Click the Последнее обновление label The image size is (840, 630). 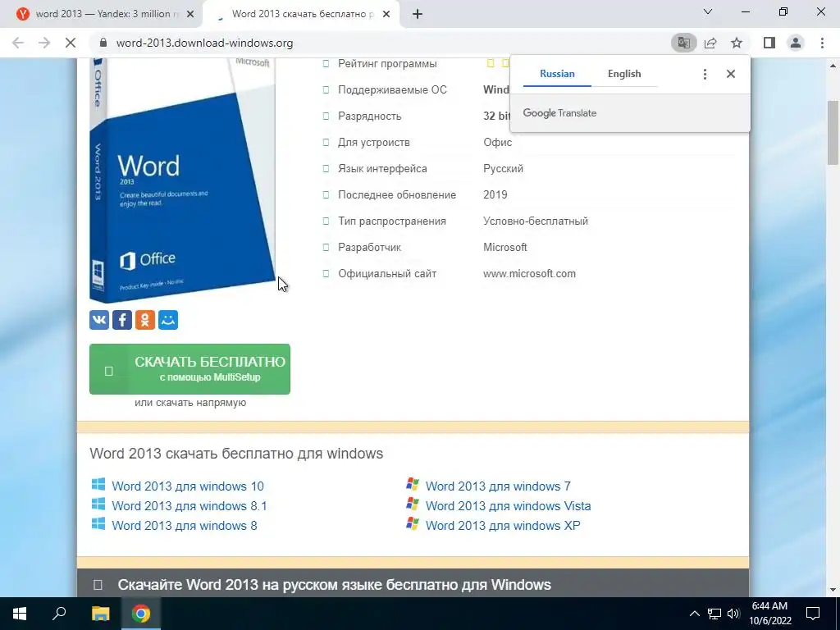coord(397,195)
